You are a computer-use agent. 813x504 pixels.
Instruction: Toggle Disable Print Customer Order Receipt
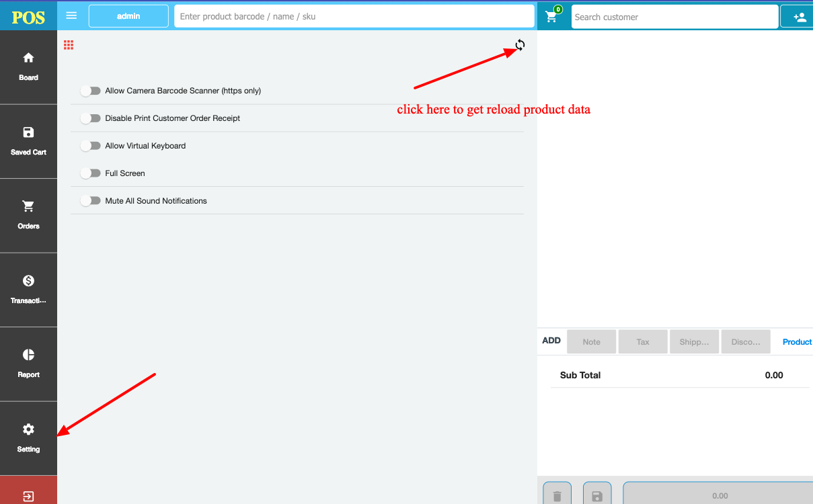pos(90,118)
